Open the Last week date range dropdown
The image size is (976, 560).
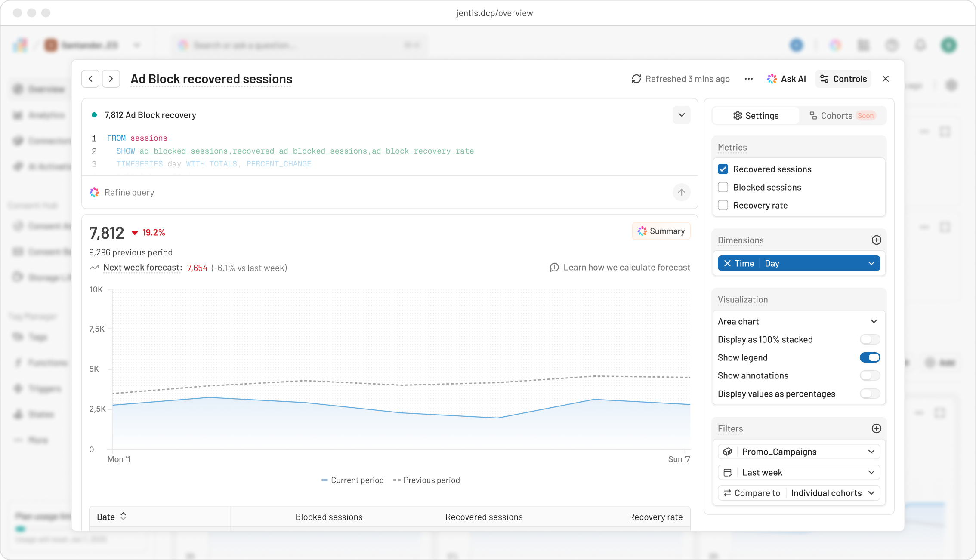point(799,472)
